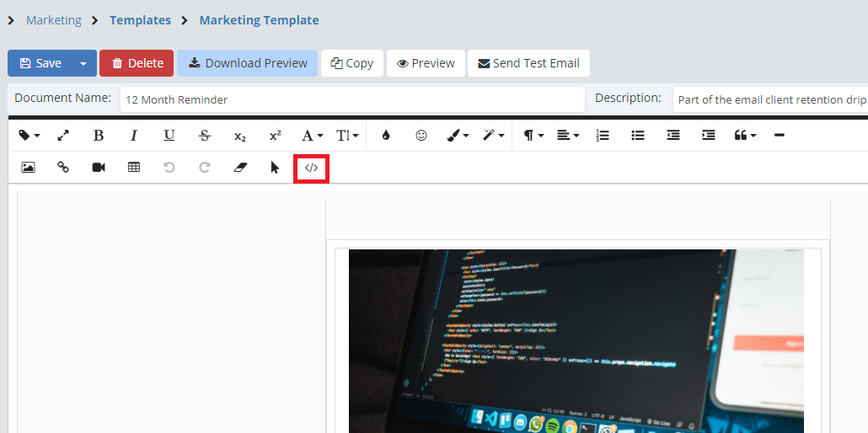The height and width of the screenshot is (433, 868).
Task: Click the Send Test Email button
Action: point(528,63)
